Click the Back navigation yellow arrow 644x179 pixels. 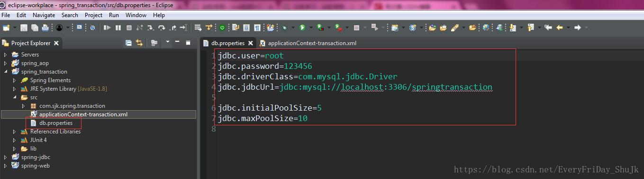559,28
